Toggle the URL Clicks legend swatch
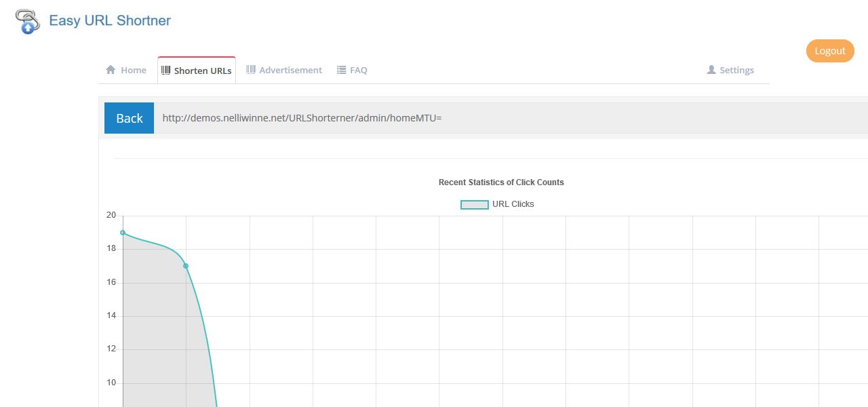The height and width of the screenshot is (407, 868). pos(475,204)
